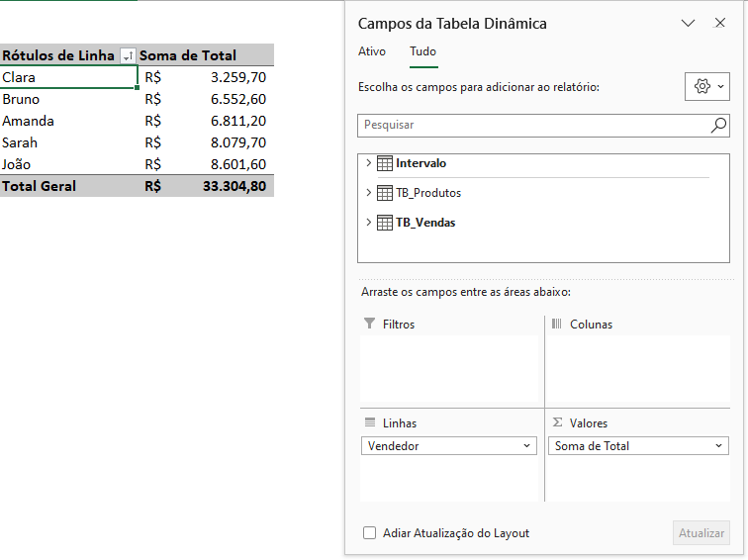This screenshot has height=560, width=748.
Task: Select the Amanda row label cell
Action: coord(68,121)
